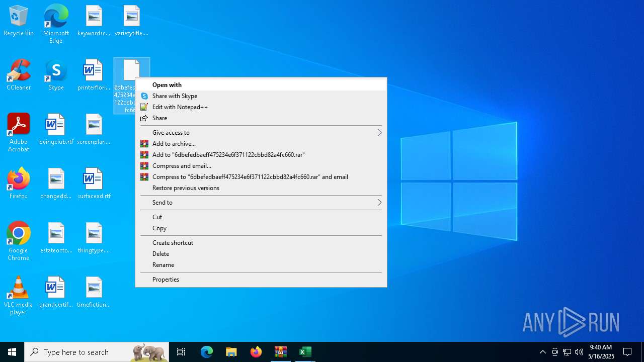Select the keywordsc... image file icon

[94, 21]
